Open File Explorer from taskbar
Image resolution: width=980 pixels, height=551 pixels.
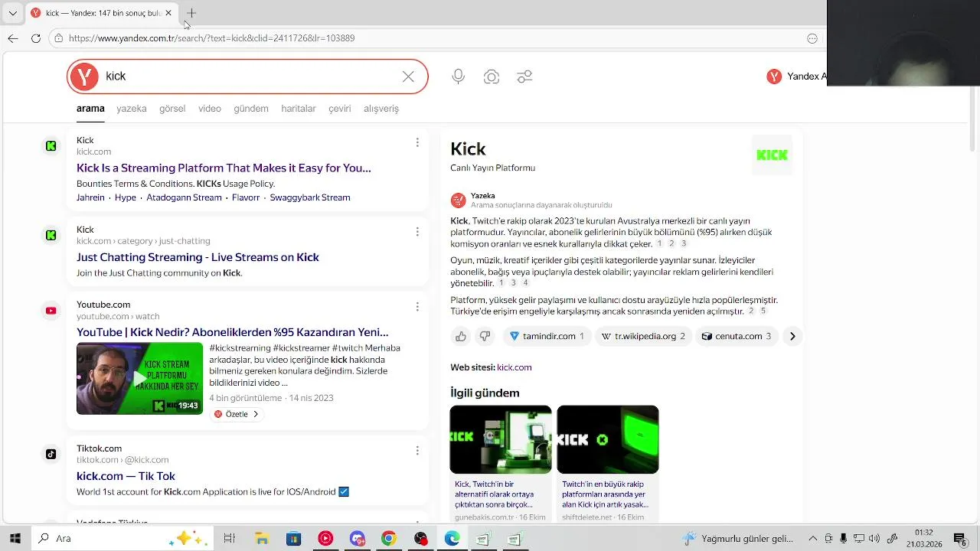261,539
